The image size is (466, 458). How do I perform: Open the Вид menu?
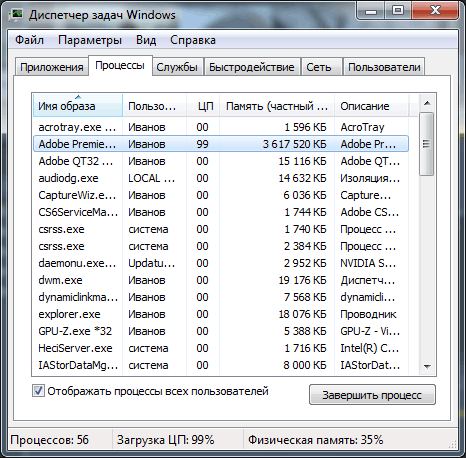[x=146, y=40]
